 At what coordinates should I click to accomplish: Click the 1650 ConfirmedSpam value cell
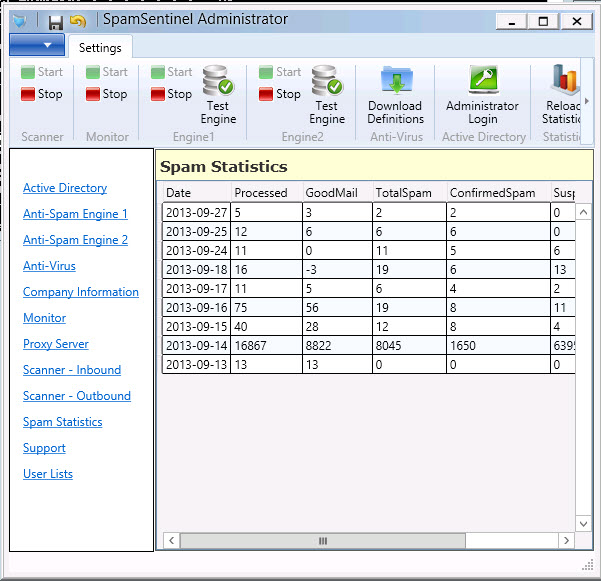[498, 345]
